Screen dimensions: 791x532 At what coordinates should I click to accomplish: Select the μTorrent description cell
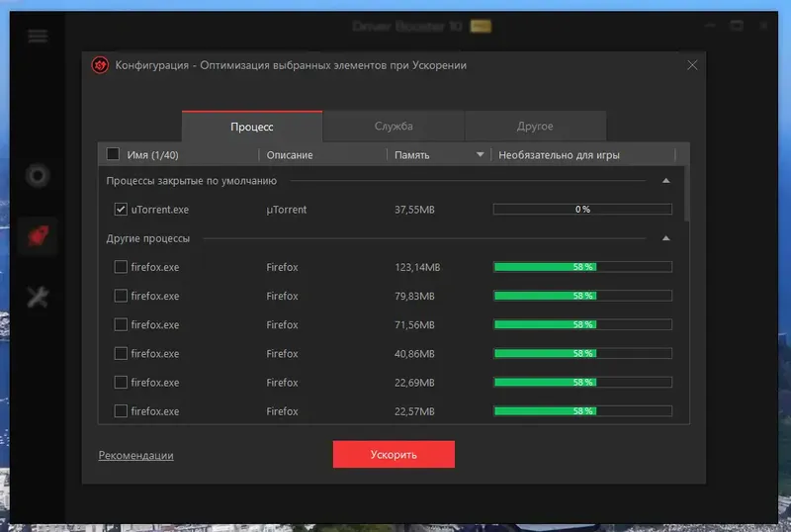(286, 210)
